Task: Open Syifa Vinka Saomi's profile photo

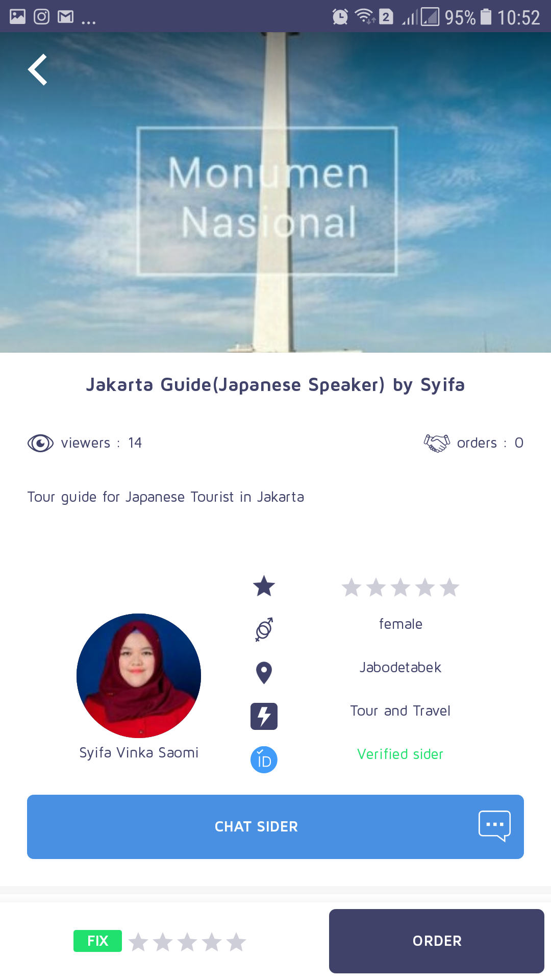Action: coord(139,675)
